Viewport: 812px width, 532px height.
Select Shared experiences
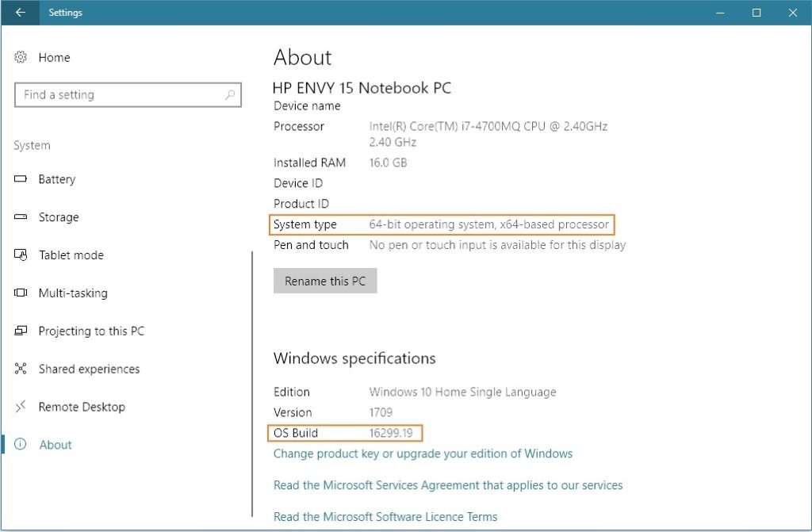pos(89,369)
